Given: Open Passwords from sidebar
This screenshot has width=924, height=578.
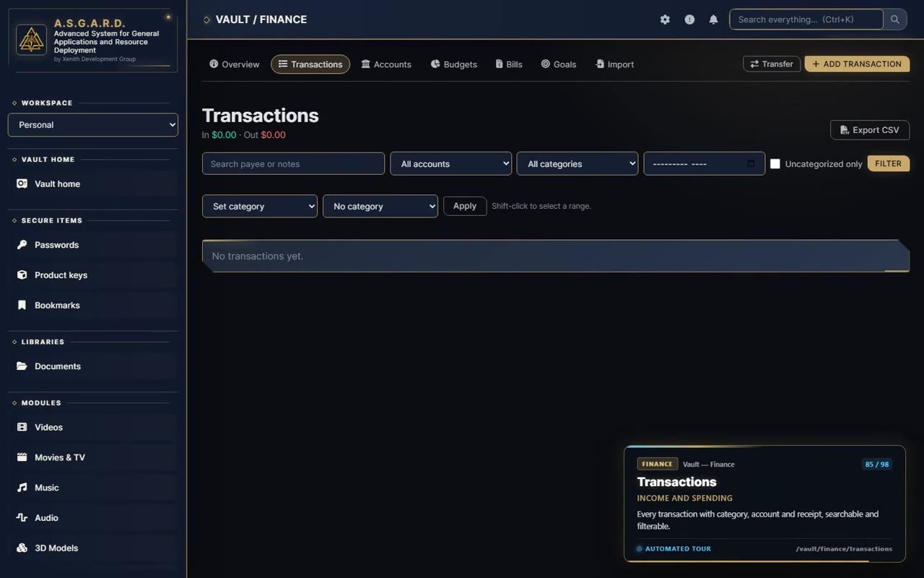Looking at the screenshot, I should (92, 245).
